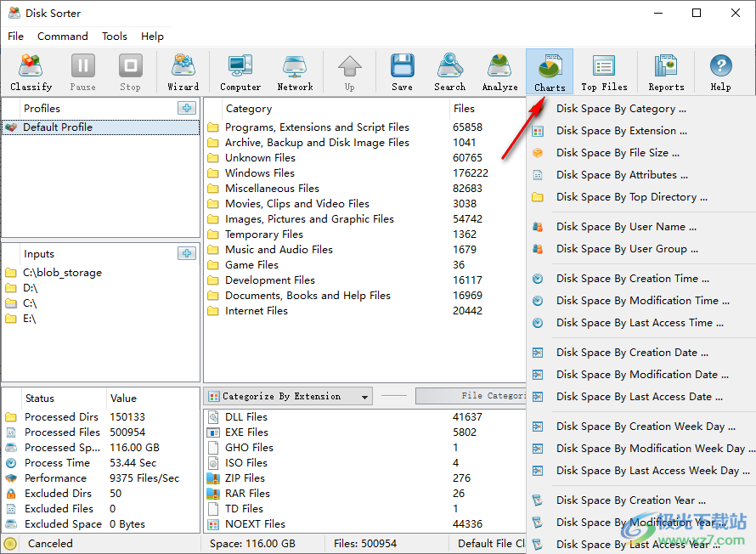
Task: Select the Internet Files category row
Action: (364, 311)
